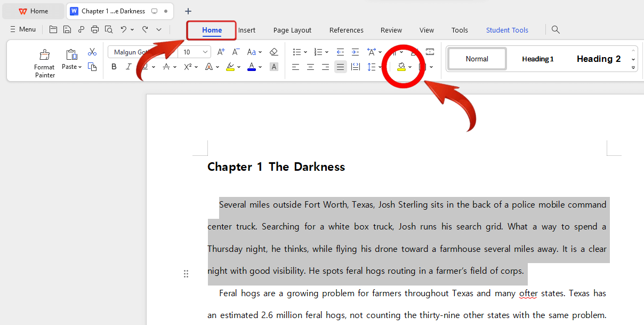The image size is (644, 325).
Task: Switch to the Insert tab
Action: [x=247, y=30]
